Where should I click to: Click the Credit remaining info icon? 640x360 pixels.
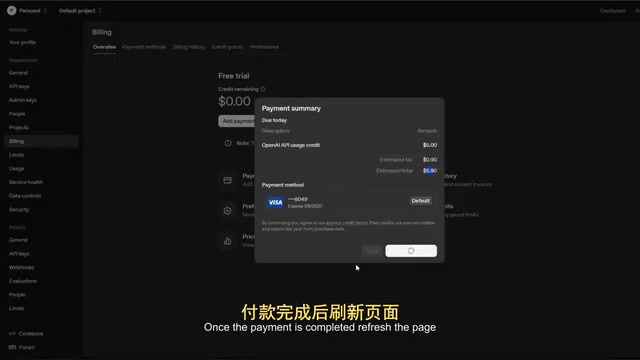(x=263, y=89)
